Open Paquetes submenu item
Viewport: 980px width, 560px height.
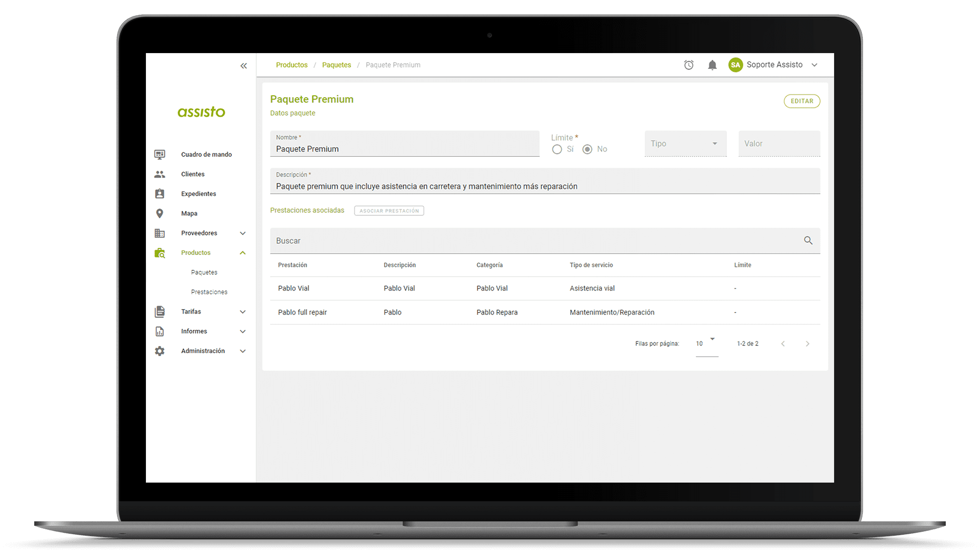(204, 272)
